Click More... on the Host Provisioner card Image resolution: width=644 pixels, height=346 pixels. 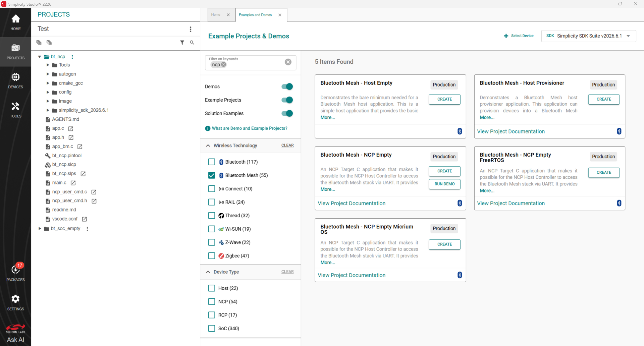coord(487,118)
